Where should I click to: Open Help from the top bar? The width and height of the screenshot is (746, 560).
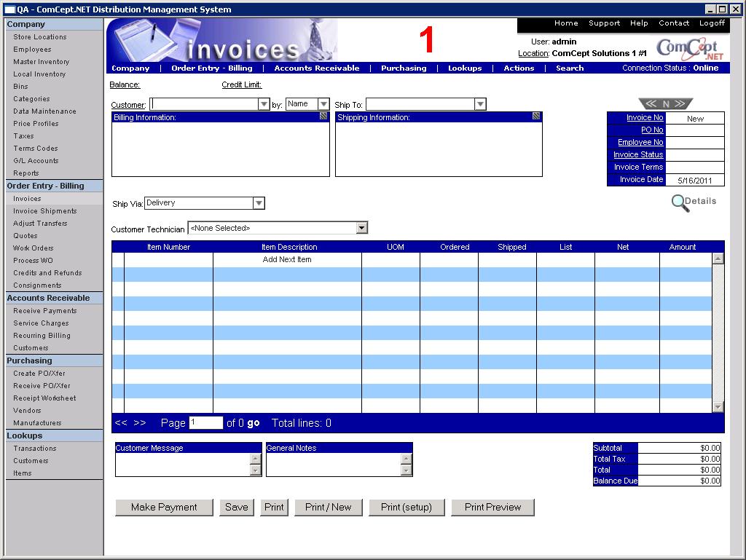coord(639,23)
